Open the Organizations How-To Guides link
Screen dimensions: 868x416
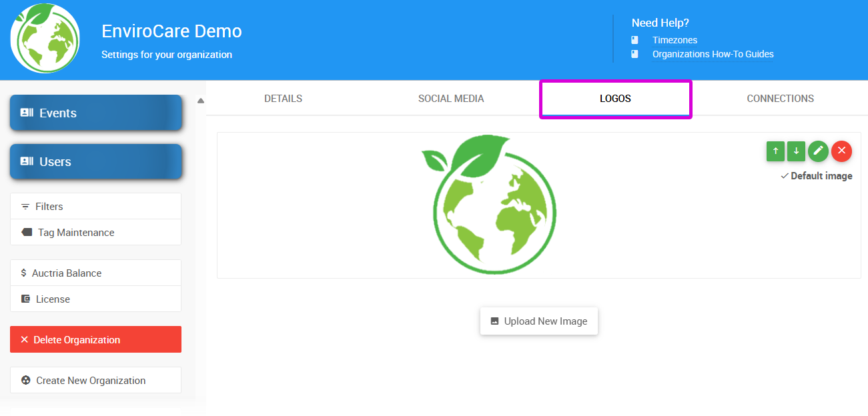click(x=713, y=54)
